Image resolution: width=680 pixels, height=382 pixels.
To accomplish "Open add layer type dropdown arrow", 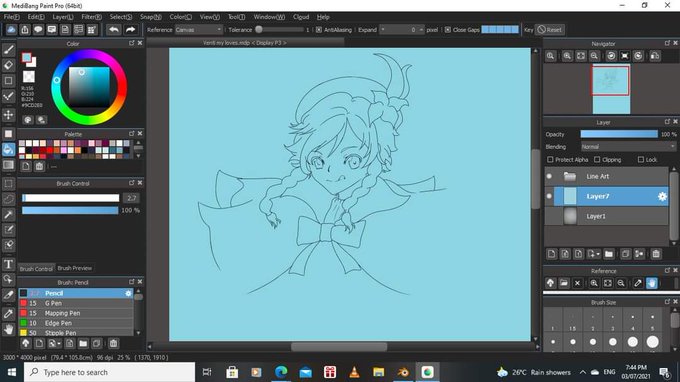I will pos(598,254).
